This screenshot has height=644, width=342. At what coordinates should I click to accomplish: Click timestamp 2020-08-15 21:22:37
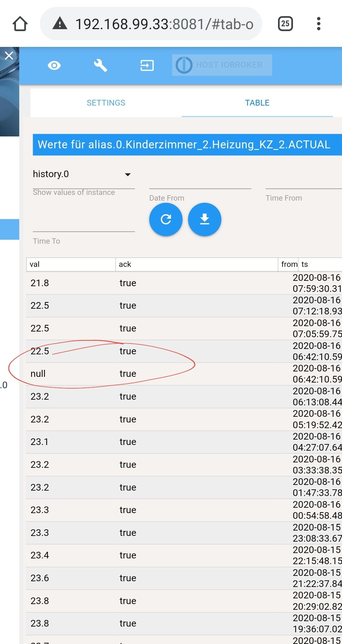317,578
